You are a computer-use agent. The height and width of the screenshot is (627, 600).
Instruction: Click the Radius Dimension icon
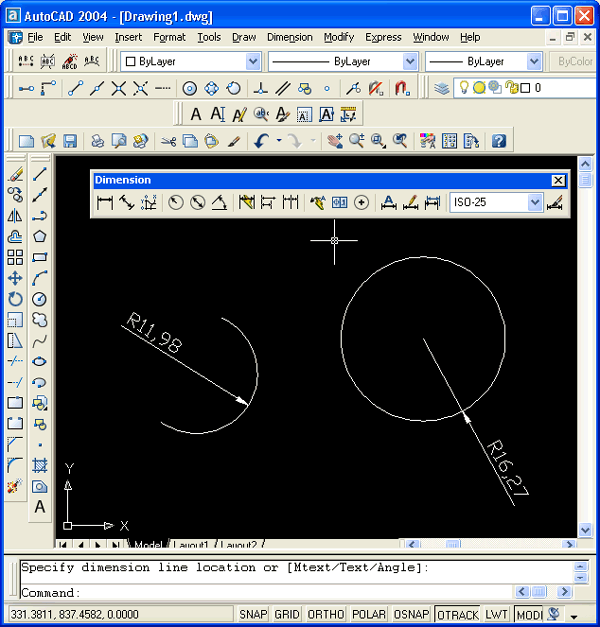click(176, 203)
